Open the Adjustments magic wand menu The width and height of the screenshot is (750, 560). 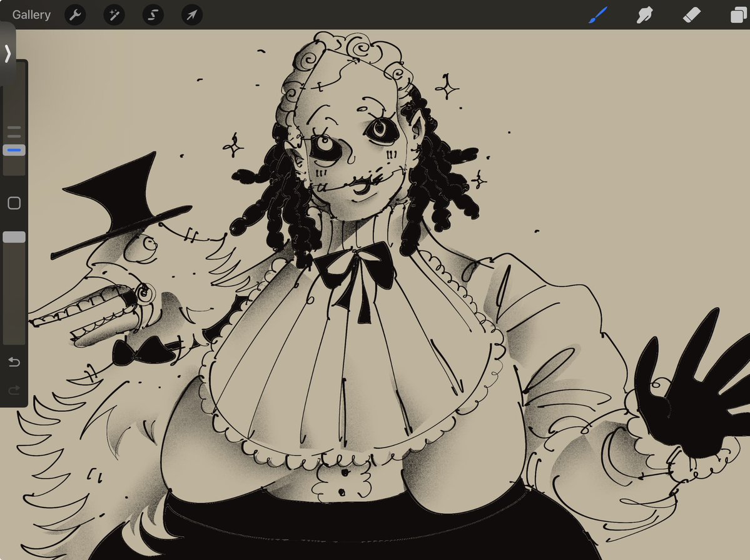114,15
